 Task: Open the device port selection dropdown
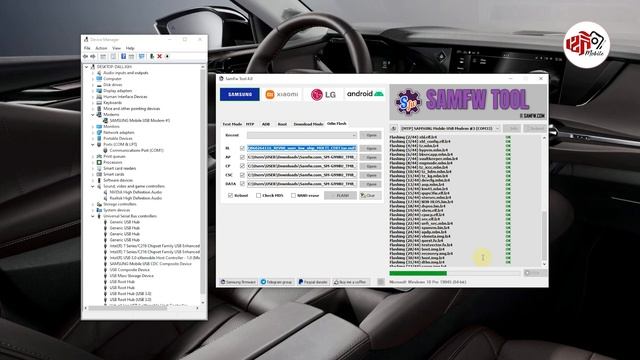coord(450,128)
